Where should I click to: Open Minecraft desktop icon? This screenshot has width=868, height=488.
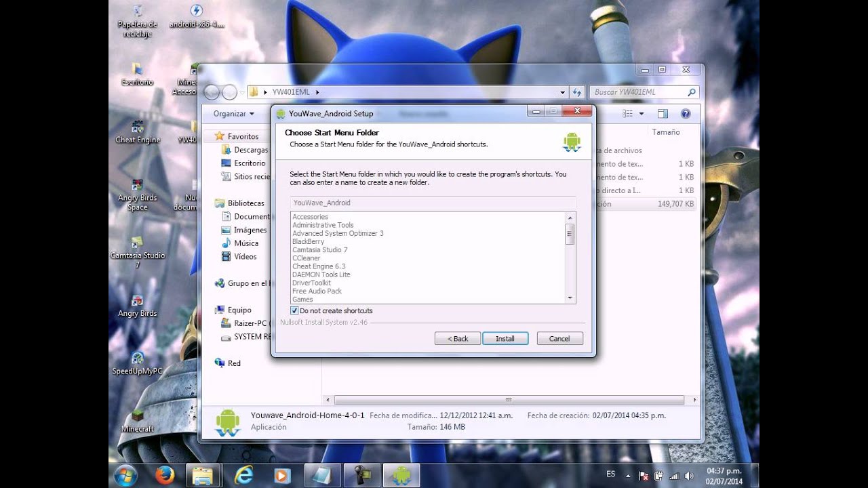click(x=138, y=420)
